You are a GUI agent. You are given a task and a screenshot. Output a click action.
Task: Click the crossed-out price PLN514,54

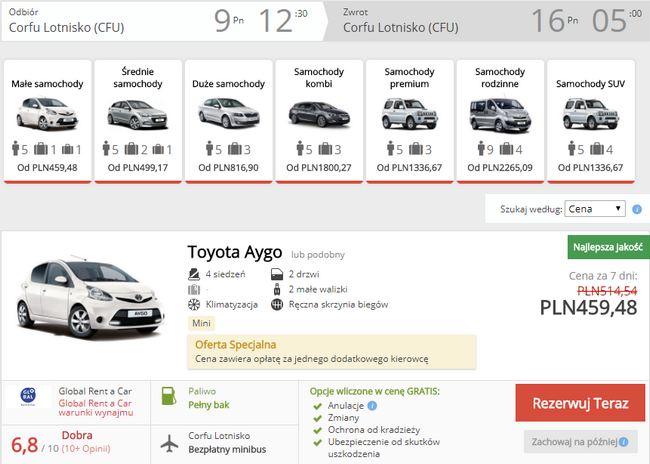pyautogui.click(x=607, y=291)
